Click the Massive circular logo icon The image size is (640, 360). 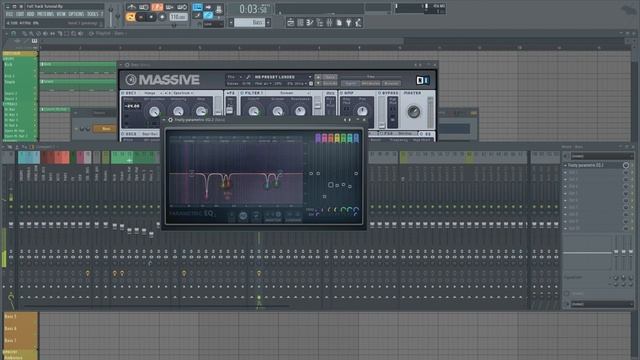pyautogui.click(x=131, y=80)
